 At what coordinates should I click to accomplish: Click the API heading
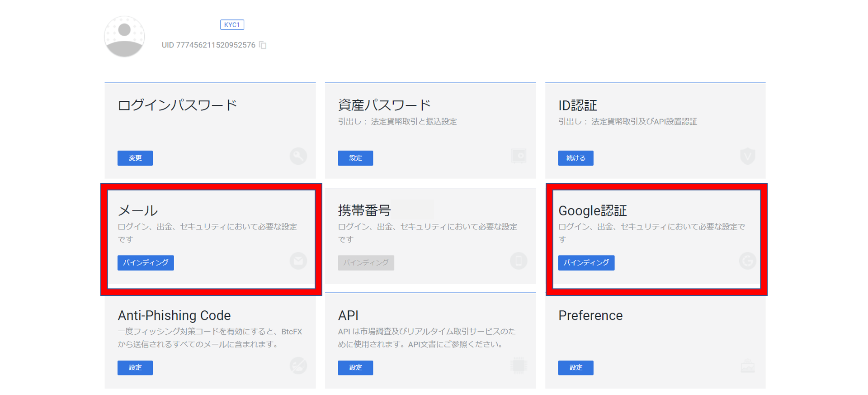coord(348,315)
